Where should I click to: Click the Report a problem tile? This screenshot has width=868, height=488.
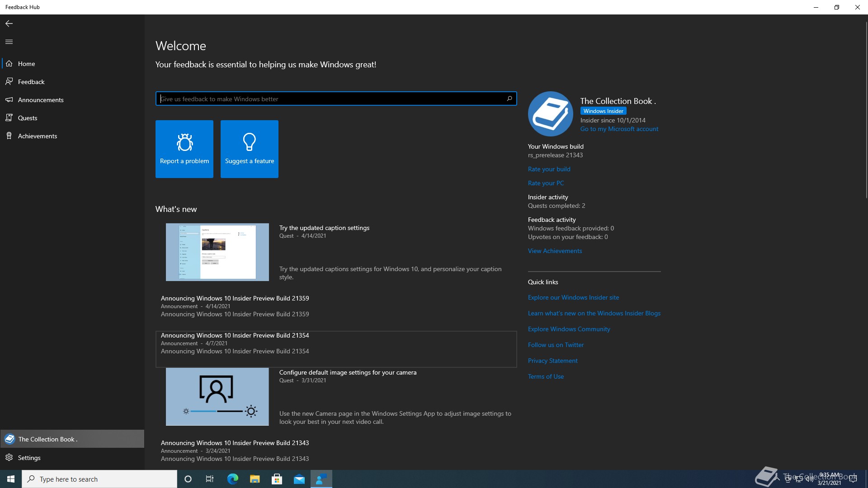tap(184, 149)
